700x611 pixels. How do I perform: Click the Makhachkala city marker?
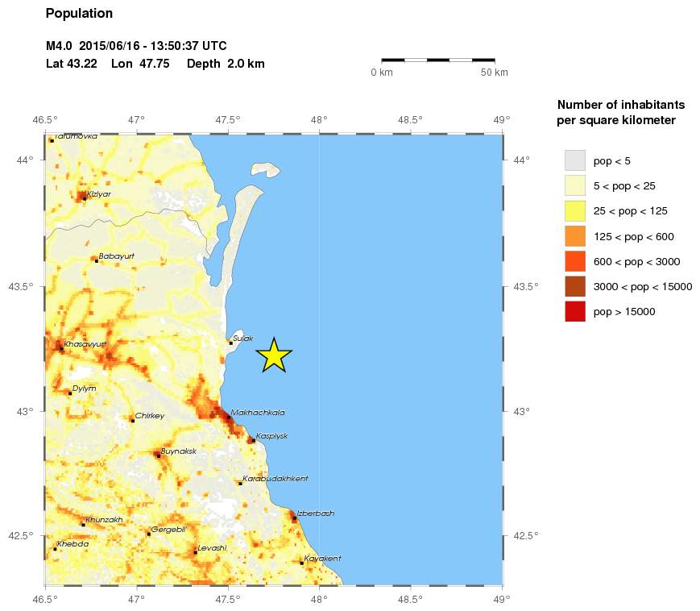tap(228, 418)
